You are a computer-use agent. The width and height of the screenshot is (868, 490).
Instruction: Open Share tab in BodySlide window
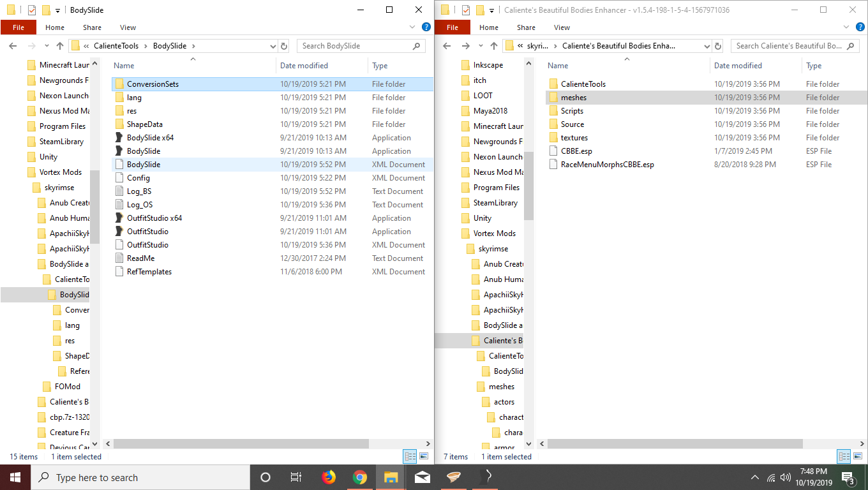[92, 27]
